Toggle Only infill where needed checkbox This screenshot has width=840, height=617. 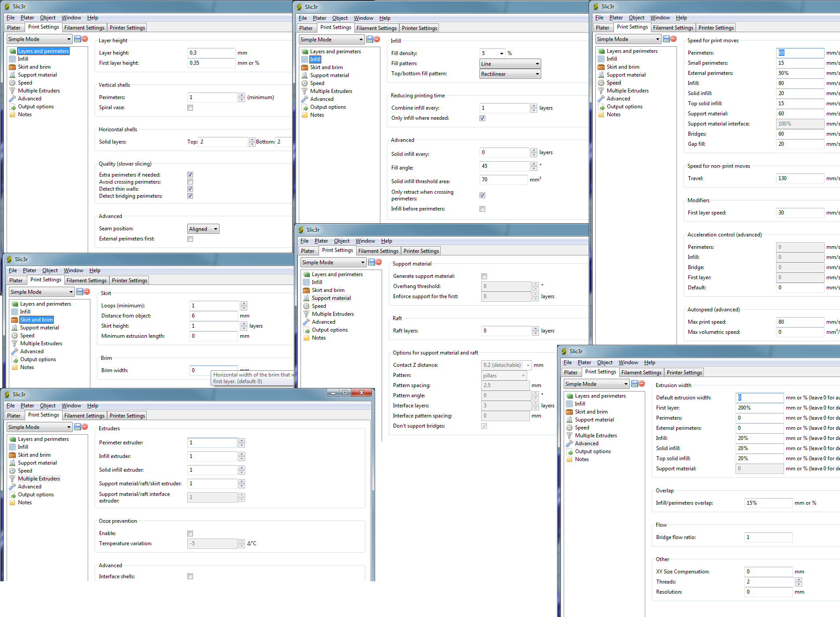[x=483, y=118]
